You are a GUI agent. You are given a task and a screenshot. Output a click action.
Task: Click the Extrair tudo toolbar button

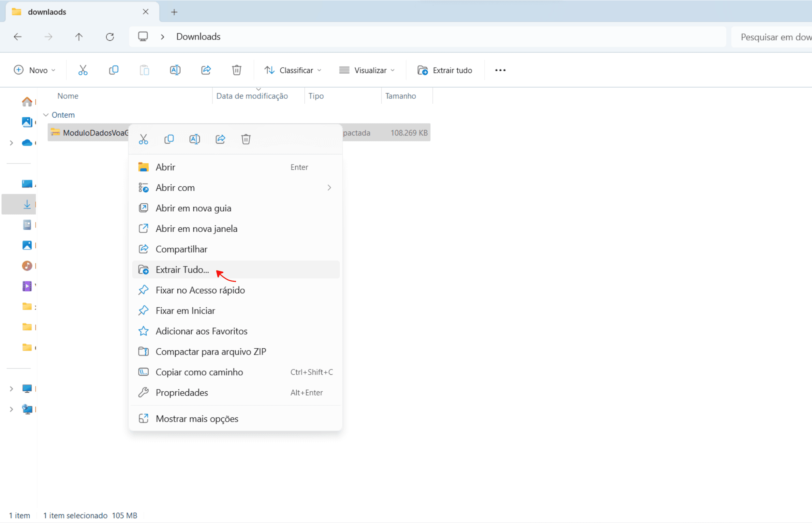coord(445,70)
